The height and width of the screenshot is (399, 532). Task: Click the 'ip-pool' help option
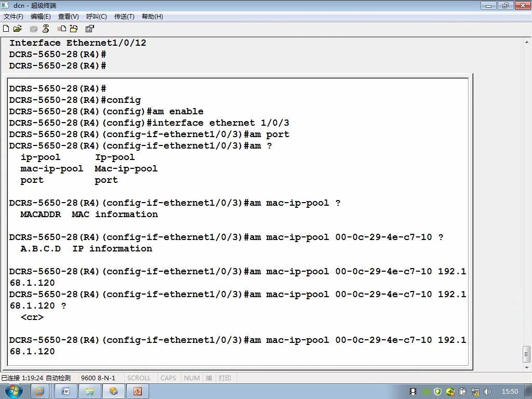point(41,157)
